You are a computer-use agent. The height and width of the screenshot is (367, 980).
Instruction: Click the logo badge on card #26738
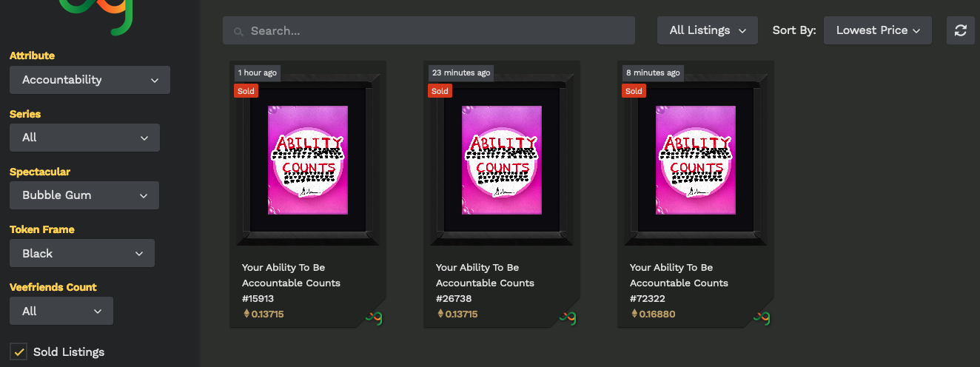point(568,317)
